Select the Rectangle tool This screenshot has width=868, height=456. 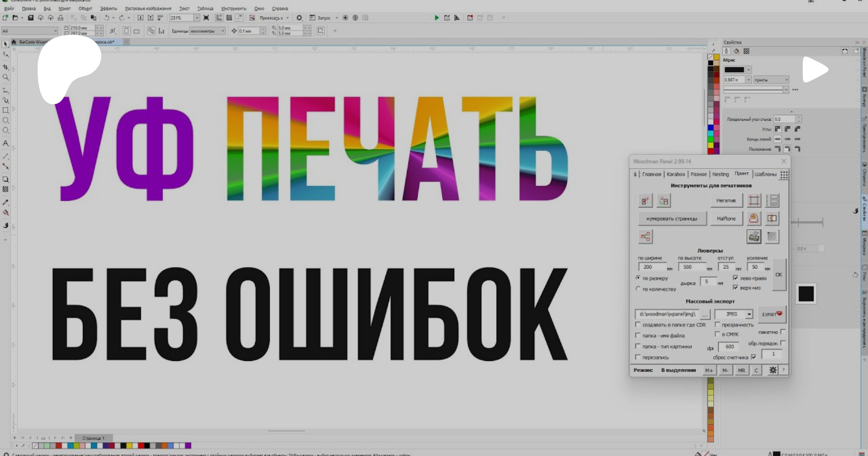6,110
